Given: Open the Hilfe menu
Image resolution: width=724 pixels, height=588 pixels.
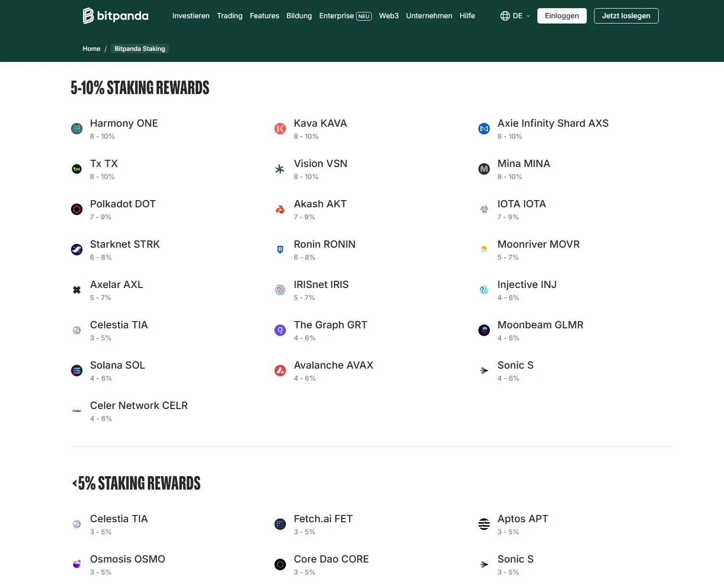Looking at the screenshot, I should coord(467,16).
